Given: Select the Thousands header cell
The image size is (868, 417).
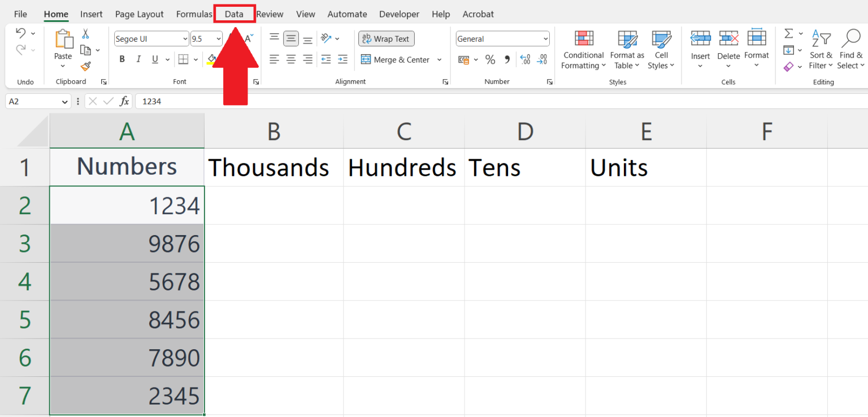Looking at the screenshot, I should coord(274,167).
